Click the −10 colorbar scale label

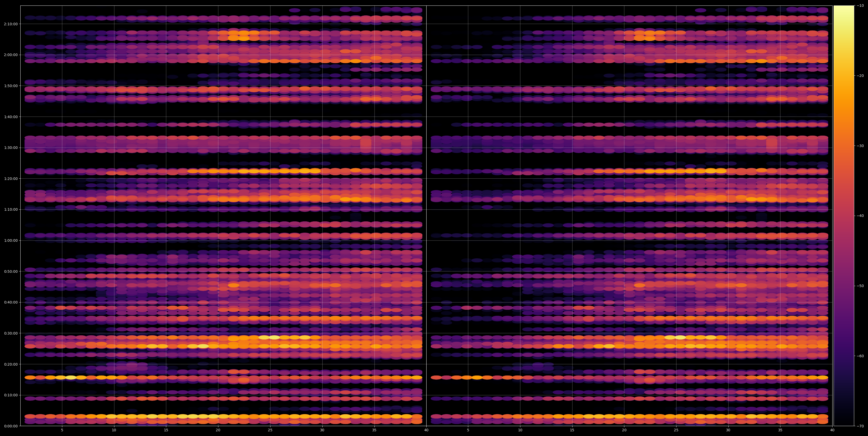(861, 5)
